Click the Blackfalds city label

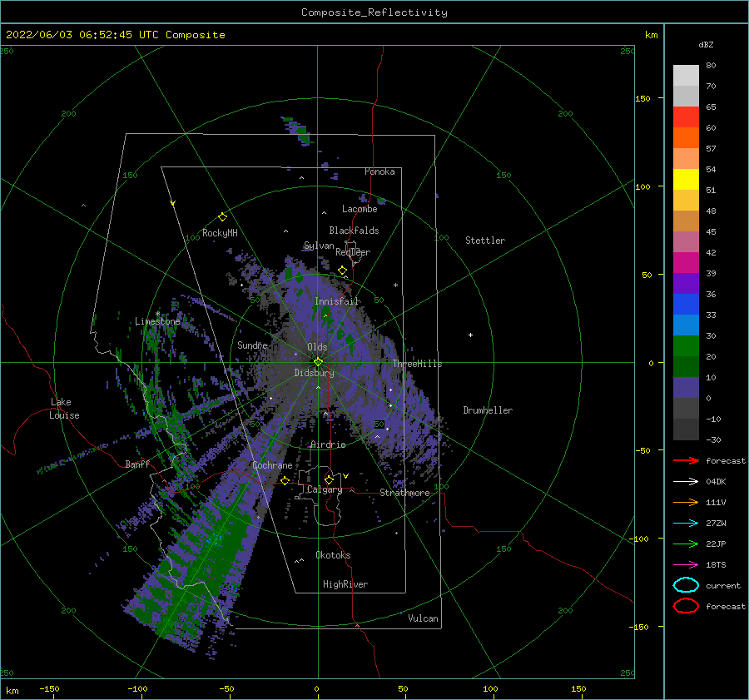(x=354, y=231)
